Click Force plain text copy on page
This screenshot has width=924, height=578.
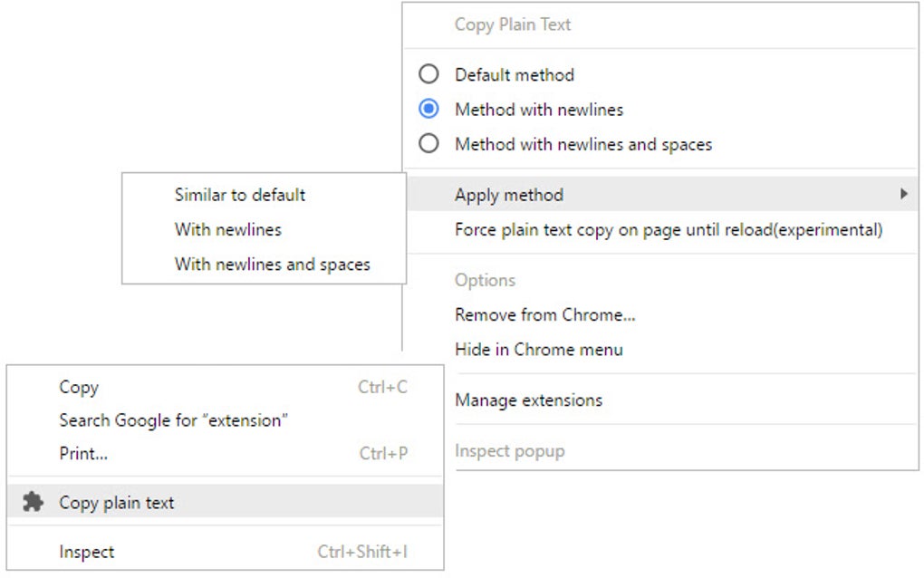pyautogui.click(x=668, y=229)
